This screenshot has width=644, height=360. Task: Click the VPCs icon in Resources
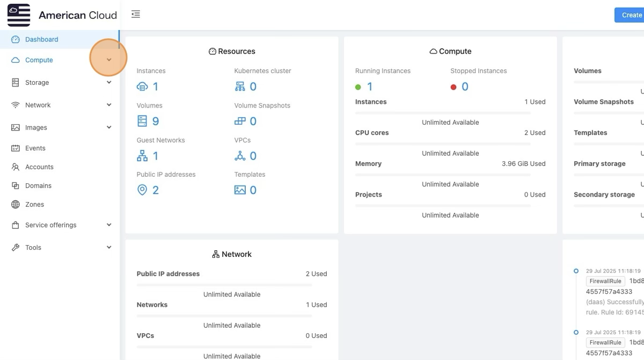(x=240, y=156)
